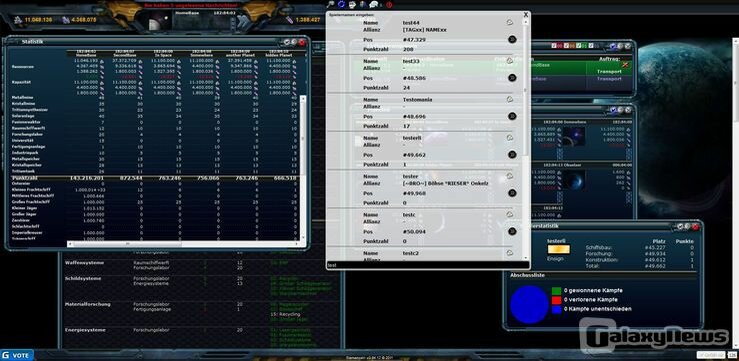Click the red power logout icon

(x=389, y=4)
